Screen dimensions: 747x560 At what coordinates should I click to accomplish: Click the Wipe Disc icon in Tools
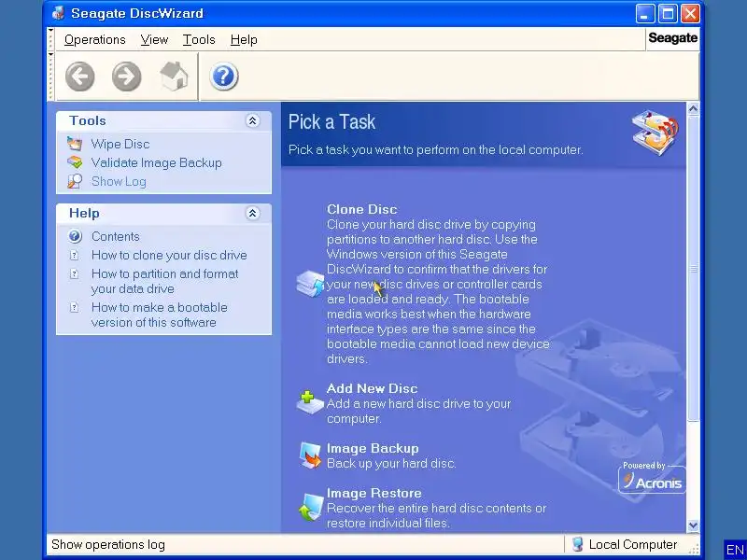pos(75,144)
